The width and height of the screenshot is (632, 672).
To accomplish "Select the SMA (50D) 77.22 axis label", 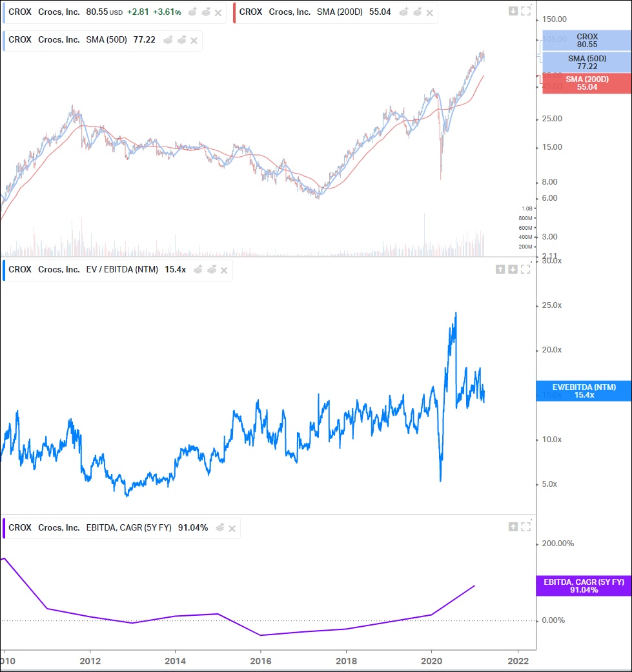I will 587,63.
